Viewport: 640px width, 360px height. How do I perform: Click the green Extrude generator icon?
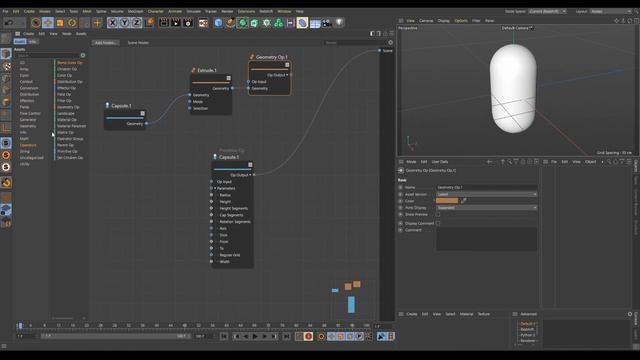[x=254, y=23]
